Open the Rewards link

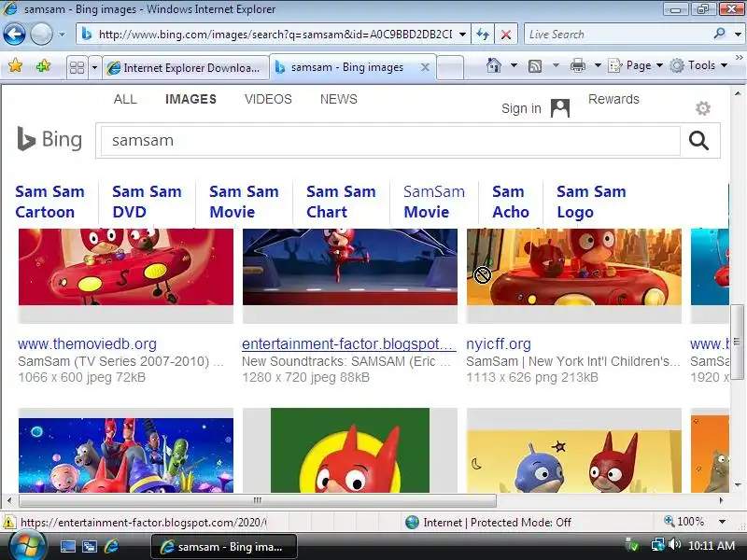(613, 99)
